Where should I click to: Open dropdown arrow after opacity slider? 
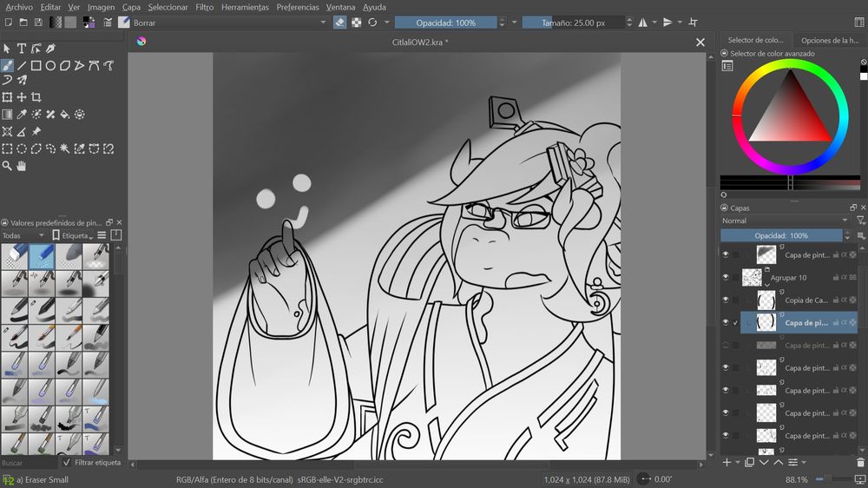tap(514, 23)
